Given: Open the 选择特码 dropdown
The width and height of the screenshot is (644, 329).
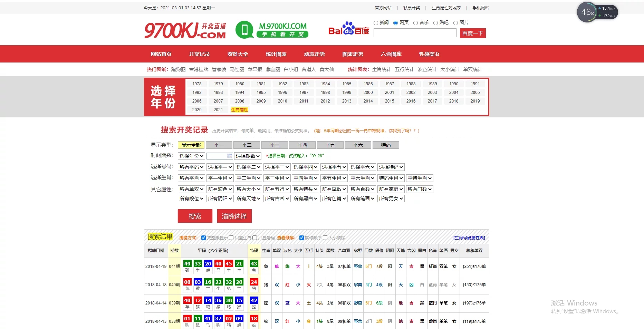Looking at the screenshot, I should (x=391, y=167).
